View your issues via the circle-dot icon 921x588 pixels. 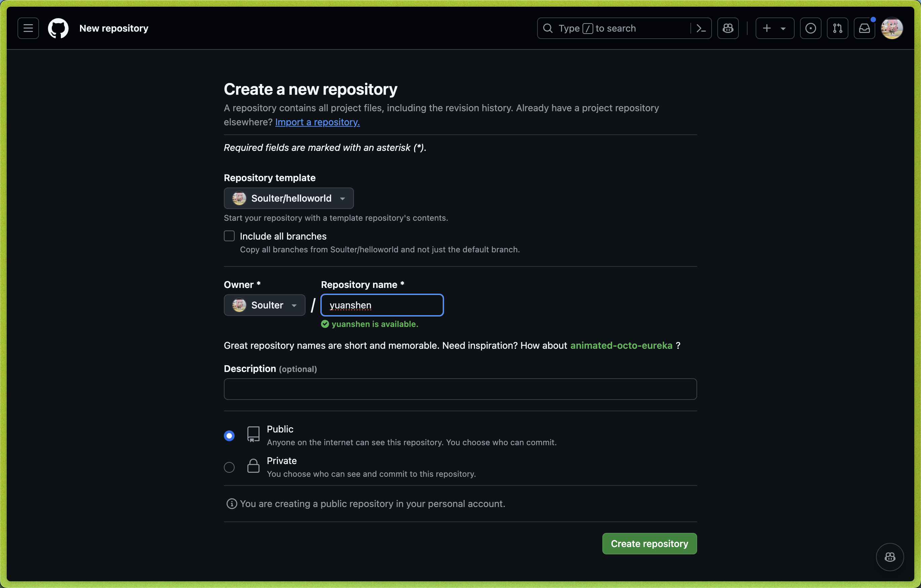click(x=810, y=28)
